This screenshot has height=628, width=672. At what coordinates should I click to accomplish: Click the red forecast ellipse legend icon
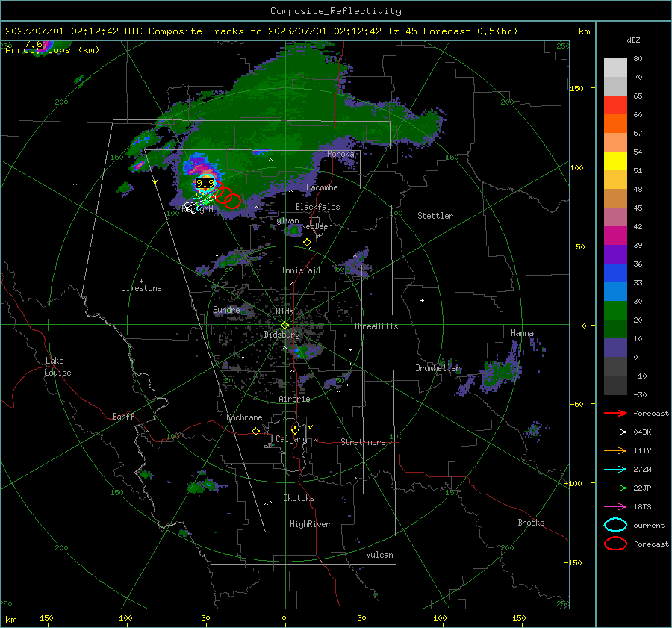pyautogui.click(x=615, y=544)
